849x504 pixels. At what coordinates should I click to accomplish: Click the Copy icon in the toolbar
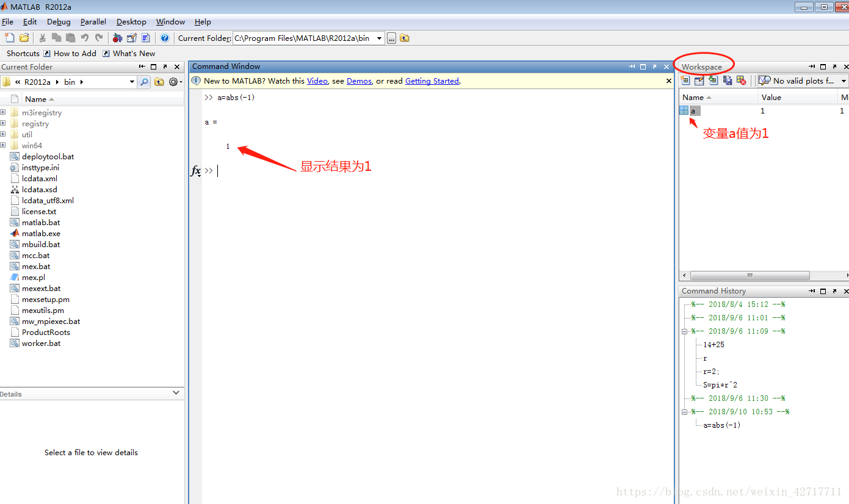click(56, 38)
